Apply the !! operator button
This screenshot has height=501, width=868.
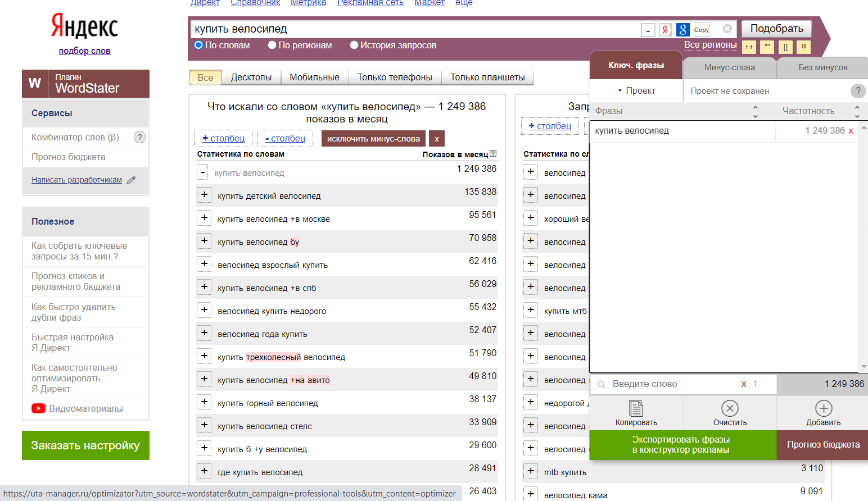tap(804, 47)
